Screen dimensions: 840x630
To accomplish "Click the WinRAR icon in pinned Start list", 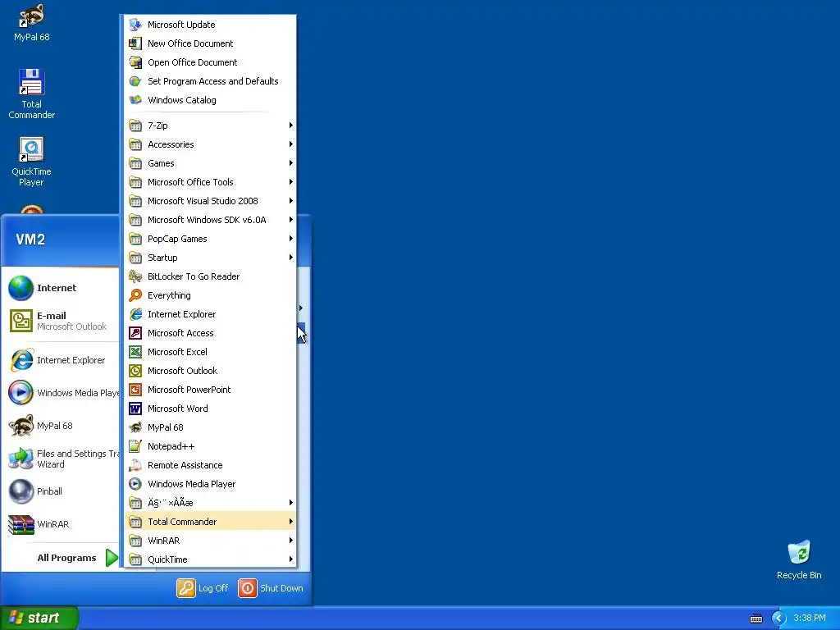I will click(21, 524).
